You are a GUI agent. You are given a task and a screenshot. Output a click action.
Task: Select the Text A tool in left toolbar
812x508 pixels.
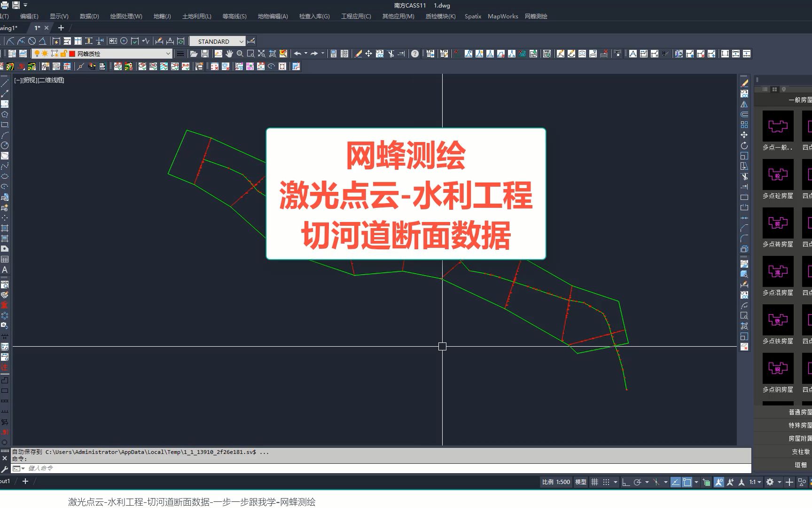tap(5, 270)
